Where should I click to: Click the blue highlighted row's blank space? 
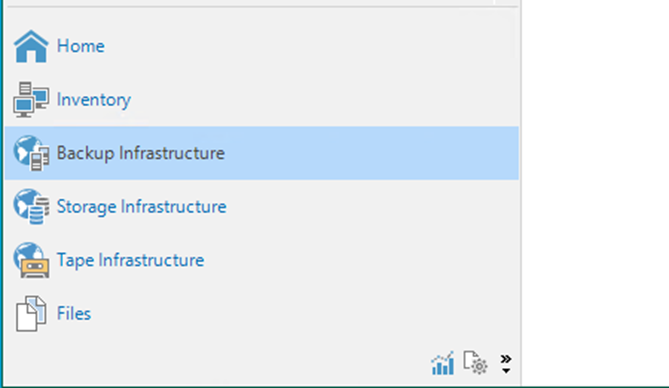click(x=371, y=153)
